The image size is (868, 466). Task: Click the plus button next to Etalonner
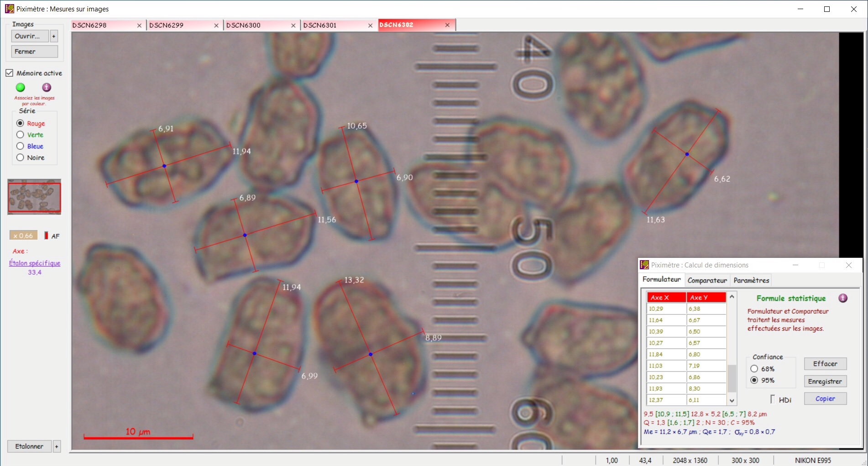[57, 446]
